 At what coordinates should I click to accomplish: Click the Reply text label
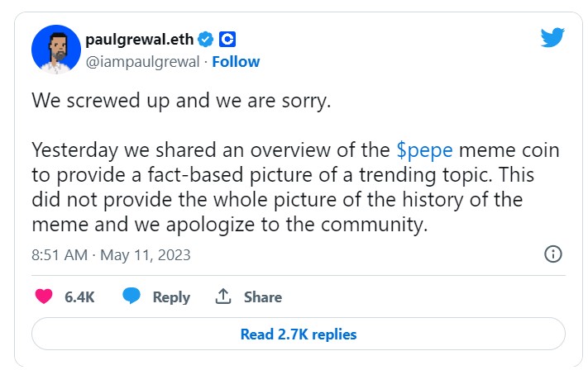tap(171, 297)
